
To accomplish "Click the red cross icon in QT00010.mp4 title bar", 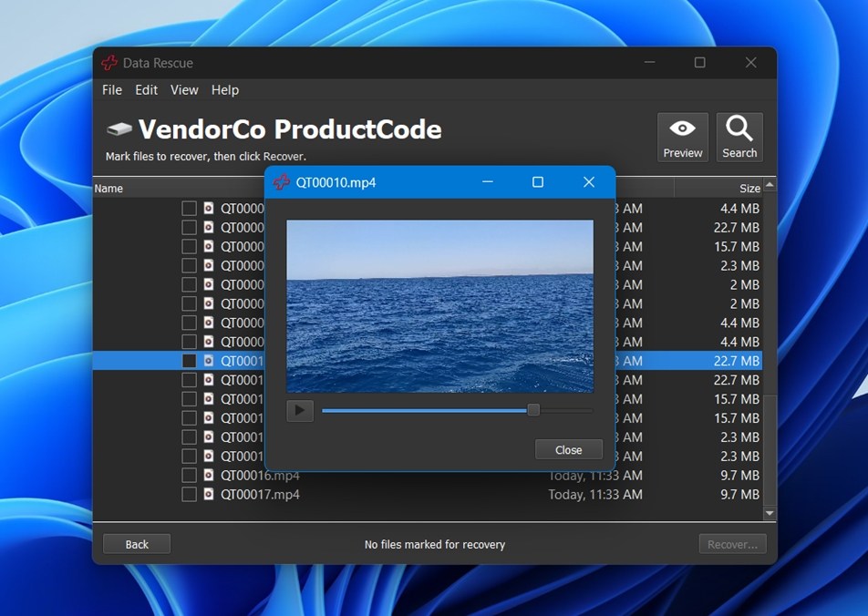I will coord(282,182).
